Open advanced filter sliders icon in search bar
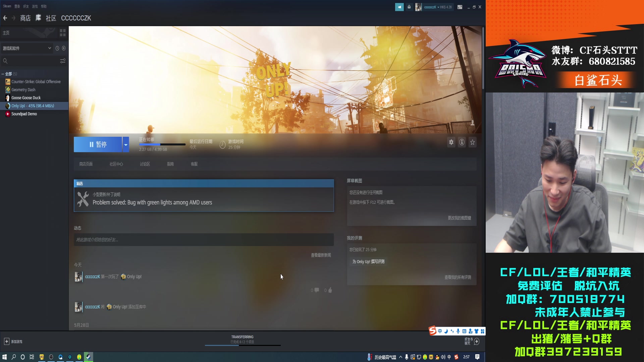This screenshot has height=362, width=644. point(63,61)
